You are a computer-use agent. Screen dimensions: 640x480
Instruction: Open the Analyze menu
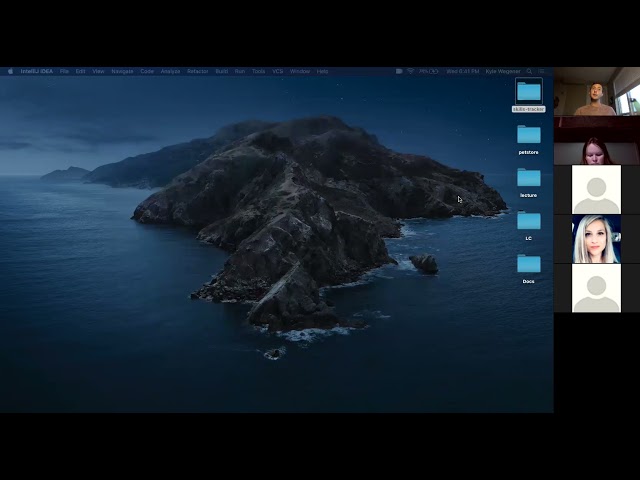tap(170, 71)
